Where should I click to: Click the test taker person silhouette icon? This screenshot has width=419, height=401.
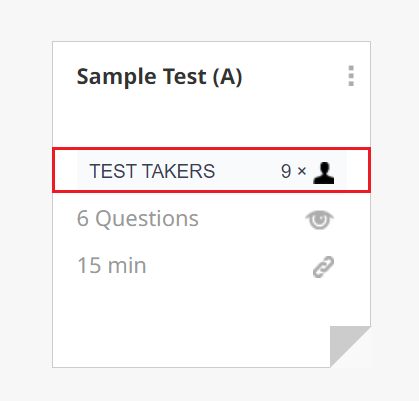click(x=323, y=173)
